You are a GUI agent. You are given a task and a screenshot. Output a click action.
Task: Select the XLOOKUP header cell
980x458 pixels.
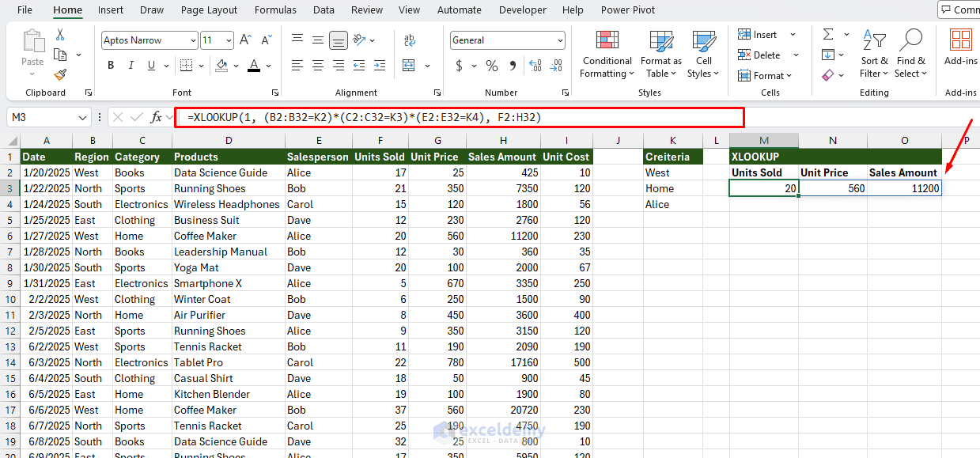click(764, 157)
